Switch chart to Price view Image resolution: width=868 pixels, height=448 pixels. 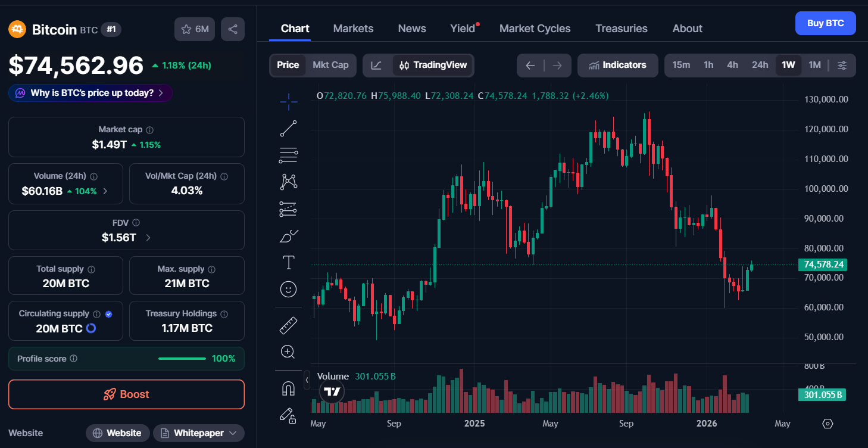coord(288,65)
